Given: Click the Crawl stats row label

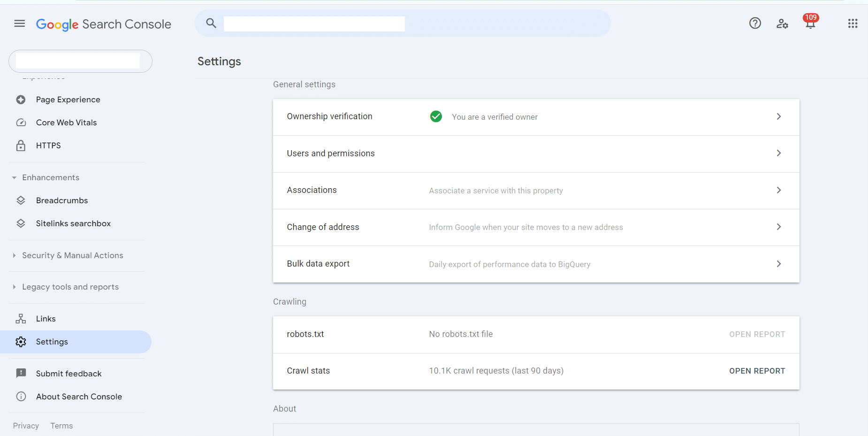Looking at the screenshot, I should 308,371.
